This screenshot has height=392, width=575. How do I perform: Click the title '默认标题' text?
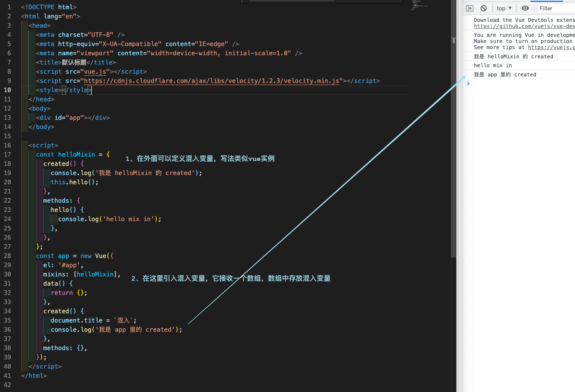click(x=74, y=62)
